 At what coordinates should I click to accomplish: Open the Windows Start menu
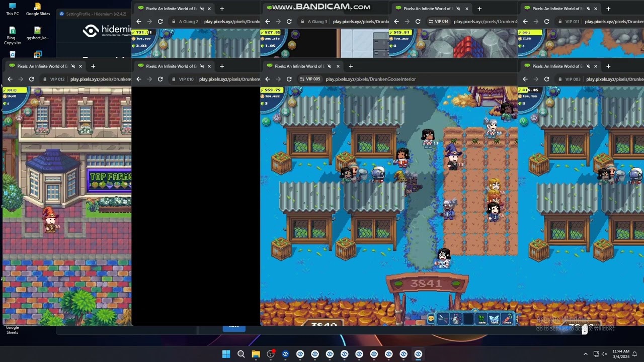(226, 354)
